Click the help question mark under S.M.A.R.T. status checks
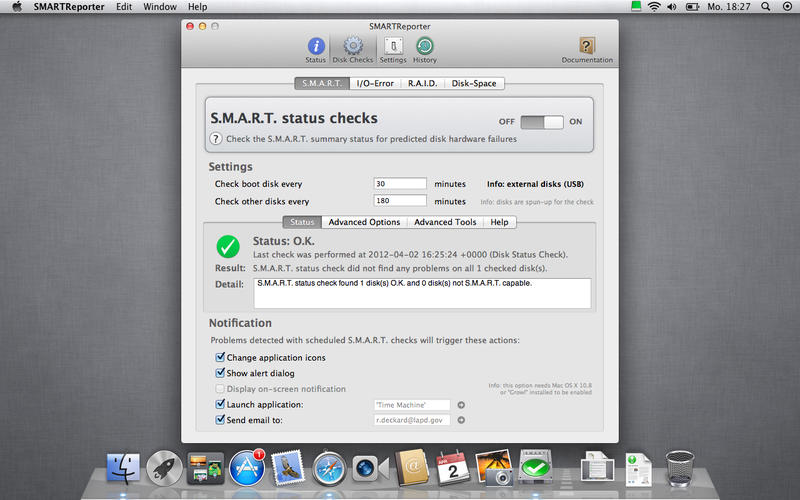Viewport: 800px width, 500px height. point(216,139)
